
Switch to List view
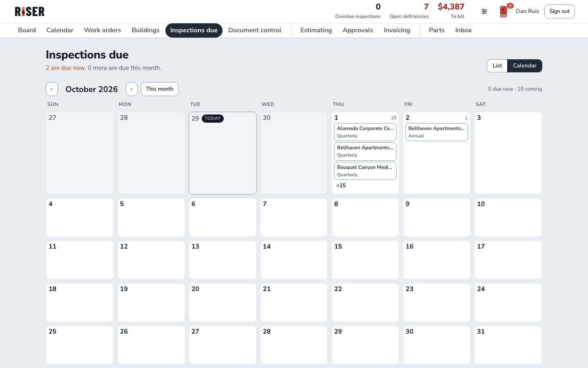click(x=497, y=66)
